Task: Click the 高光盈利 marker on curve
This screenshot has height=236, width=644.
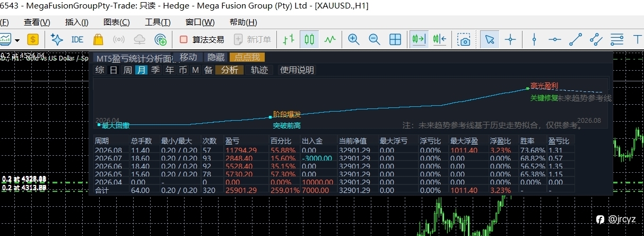Action: point(544,86)
